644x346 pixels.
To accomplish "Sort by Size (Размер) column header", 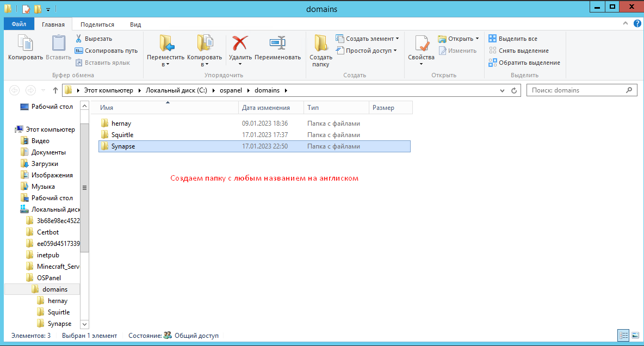I will (x=391, y=108).
